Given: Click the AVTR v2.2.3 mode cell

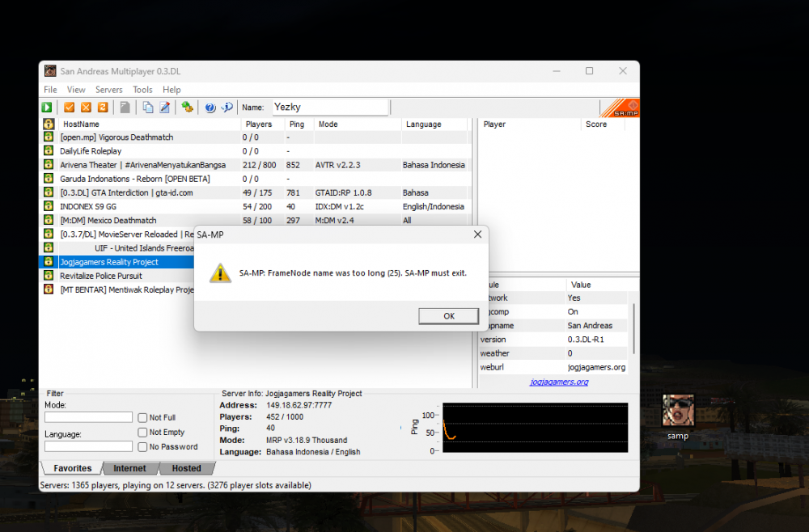Looking at the screenshot, I should click(338, 165).
